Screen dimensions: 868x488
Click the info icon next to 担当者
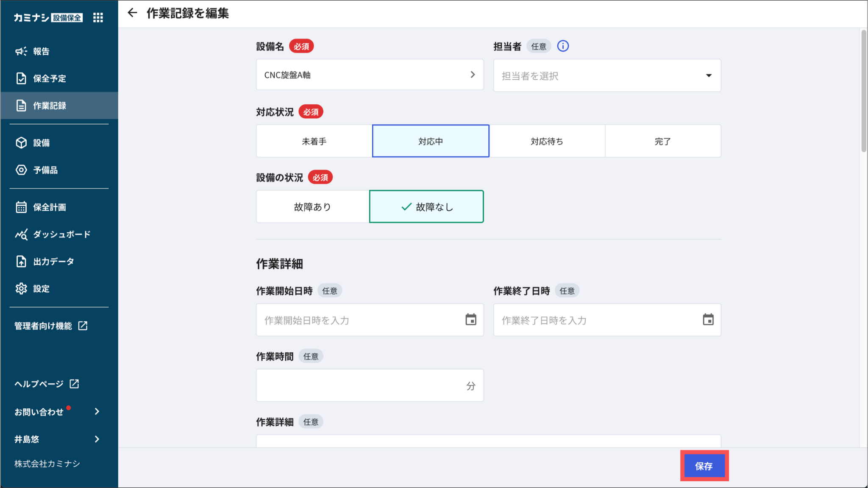(563, 46)
